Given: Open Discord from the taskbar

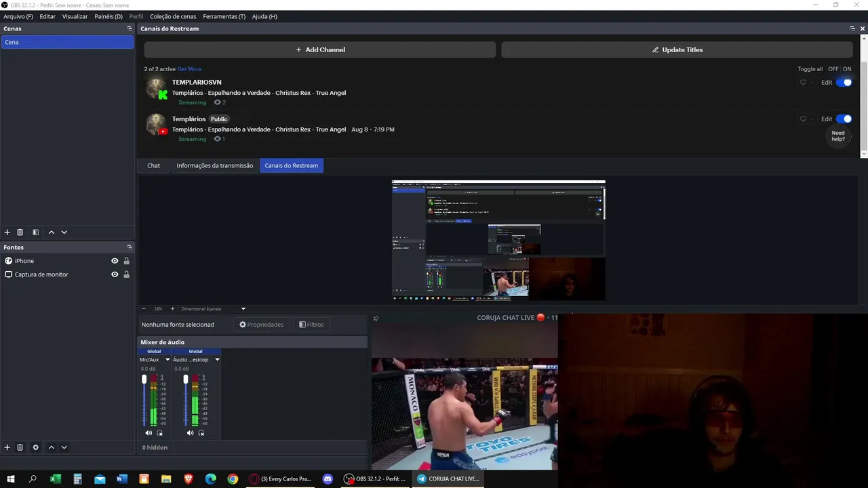Looking at the screenshot, I should point(328,479).
